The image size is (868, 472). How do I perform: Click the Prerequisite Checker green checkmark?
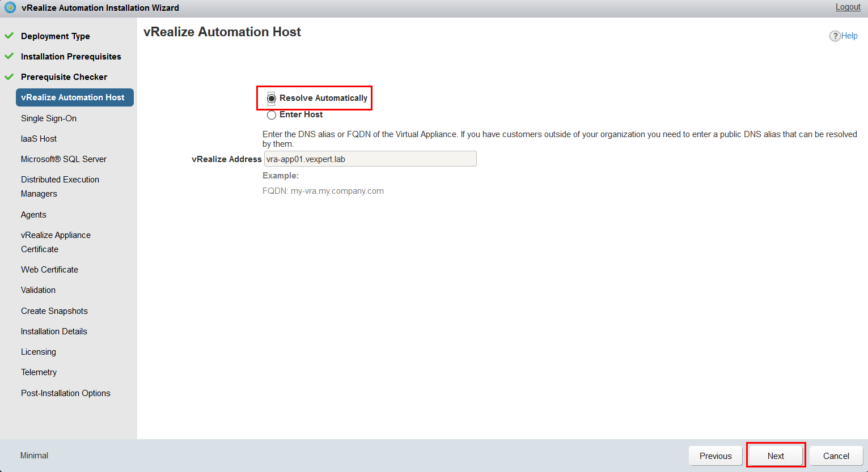point(9,76)
